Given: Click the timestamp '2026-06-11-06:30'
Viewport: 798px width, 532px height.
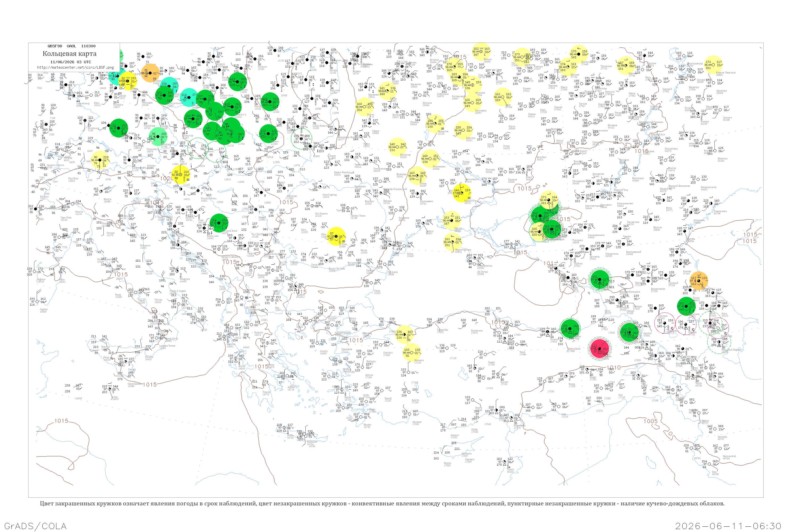Looking at the screenshot, I should click(x=729, y=526).
